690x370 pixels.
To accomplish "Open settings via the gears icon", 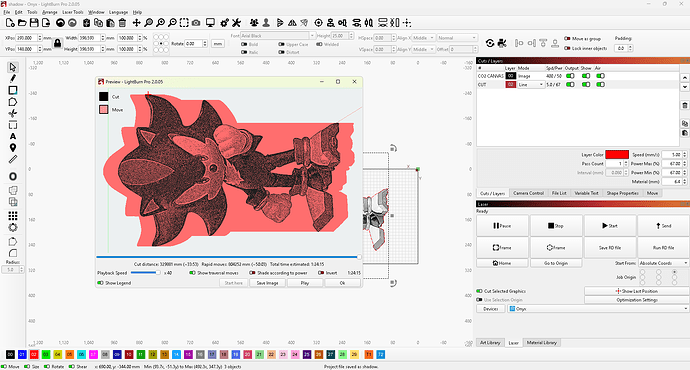I will 224,23.
